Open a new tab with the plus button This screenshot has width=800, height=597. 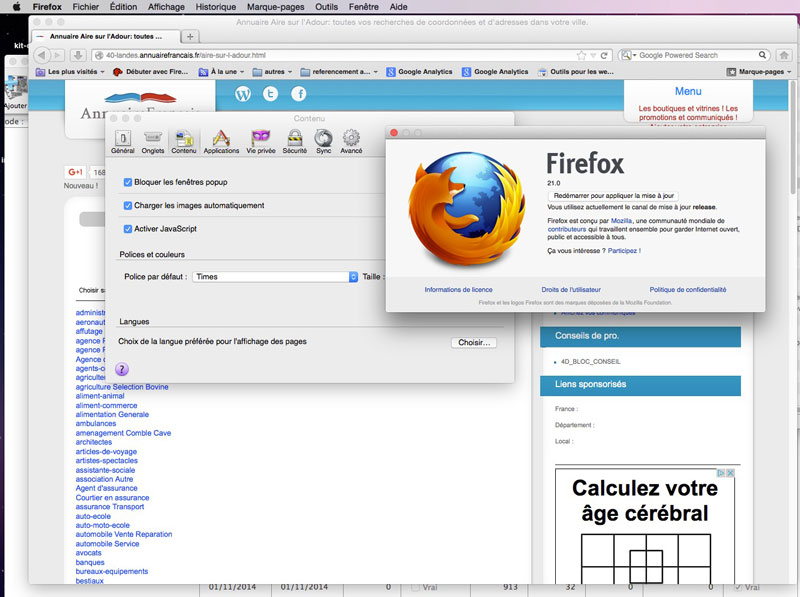click(x=190, y=37)
